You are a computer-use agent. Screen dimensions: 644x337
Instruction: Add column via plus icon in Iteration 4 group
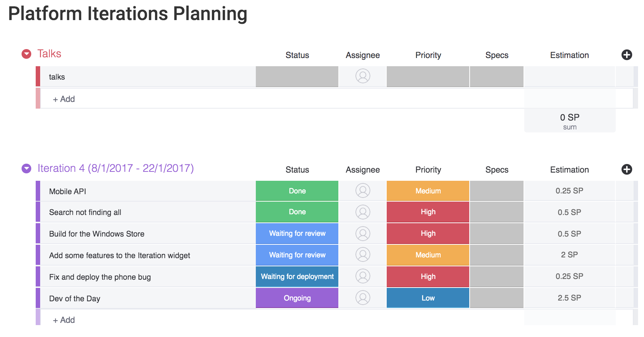627,170
